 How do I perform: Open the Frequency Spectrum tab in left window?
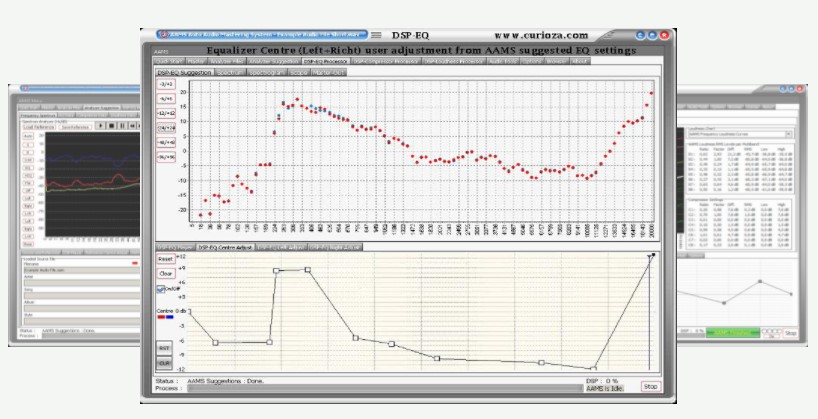(37, 115)
